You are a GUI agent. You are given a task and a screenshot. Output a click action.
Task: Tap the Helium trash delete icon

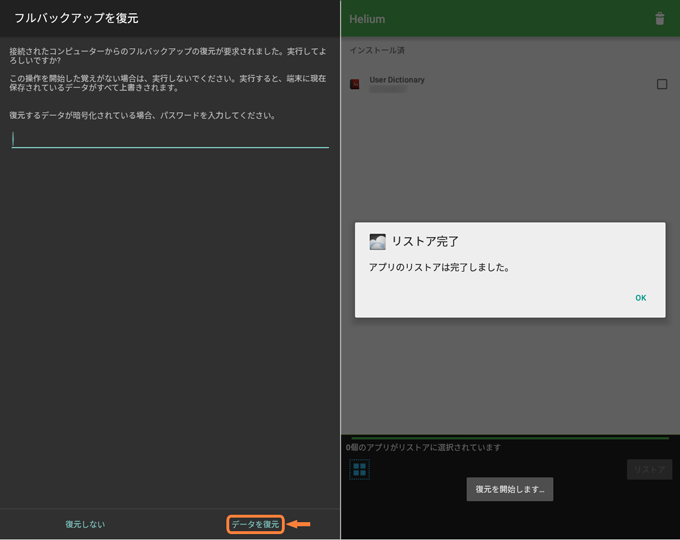coord(660,19)
